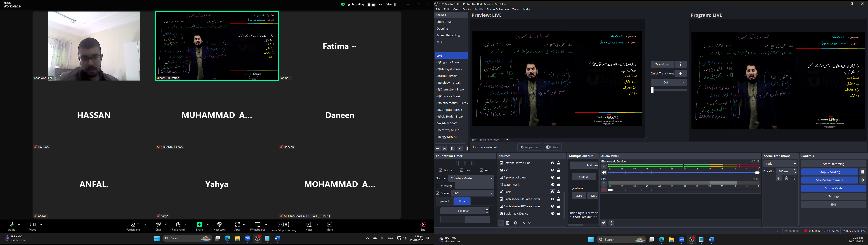The height and width of the screenshot is (245, 868).
Task: Toggle the Scene checkbox in Countdown Timer
Action: 438,193
